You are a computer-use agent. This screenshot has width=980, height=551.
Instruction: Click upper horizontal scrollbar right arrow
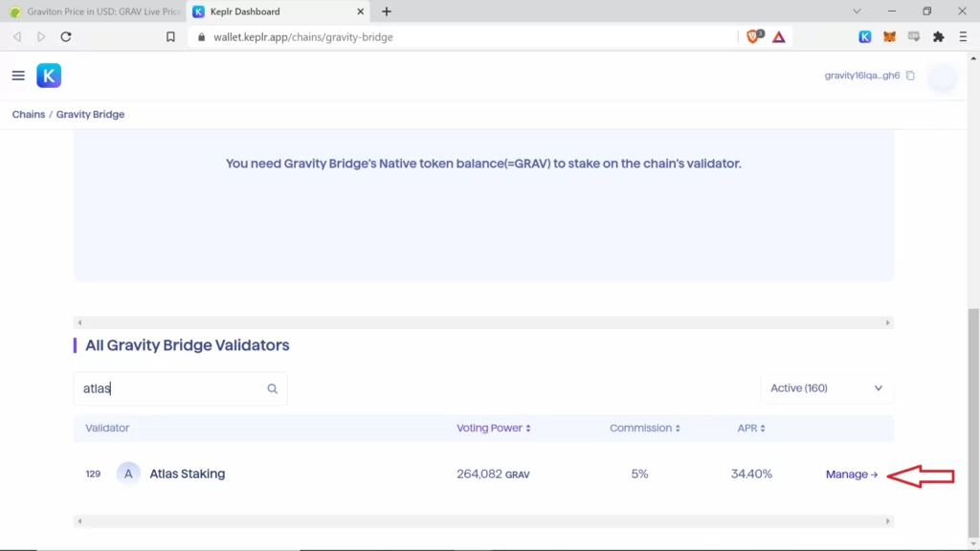coord(887,323)
